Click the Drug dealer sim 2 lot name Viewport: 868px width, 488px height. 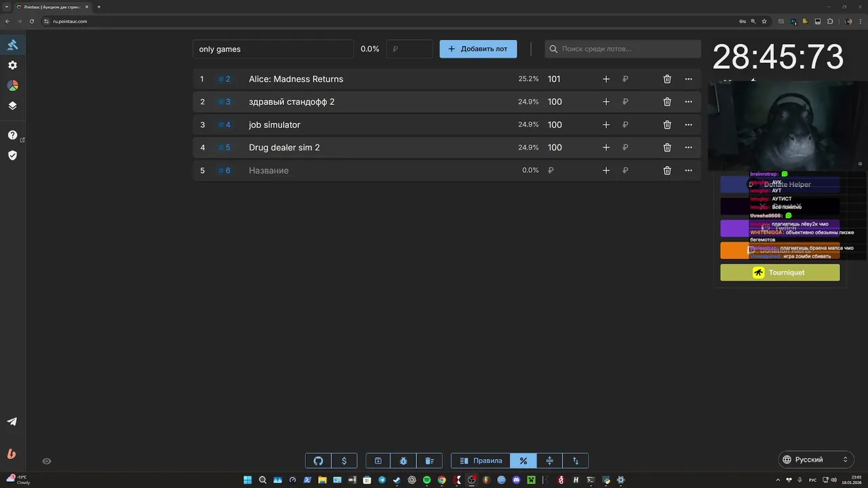284,148
